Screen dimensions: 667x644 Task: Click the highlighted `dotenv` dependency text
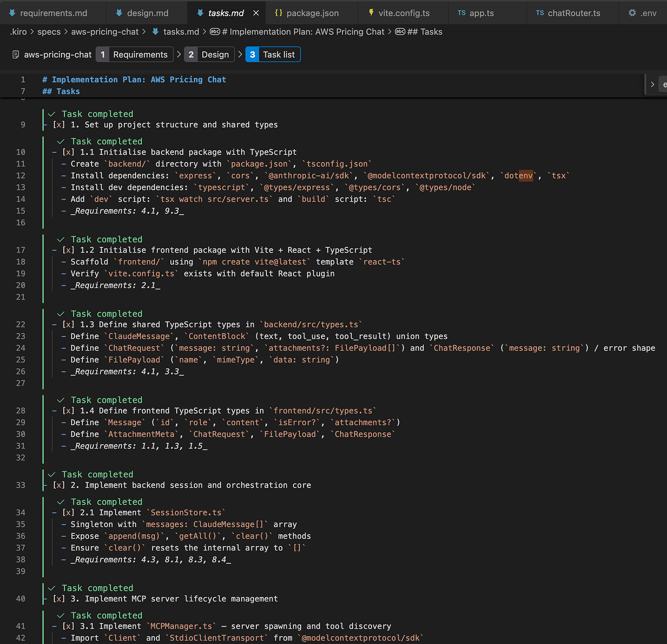(x=518, y=175)
